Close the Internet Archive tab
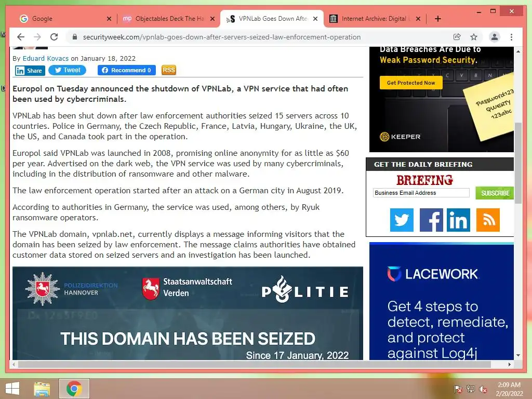This screenshot has width=532, height=399. coord(418,19)
